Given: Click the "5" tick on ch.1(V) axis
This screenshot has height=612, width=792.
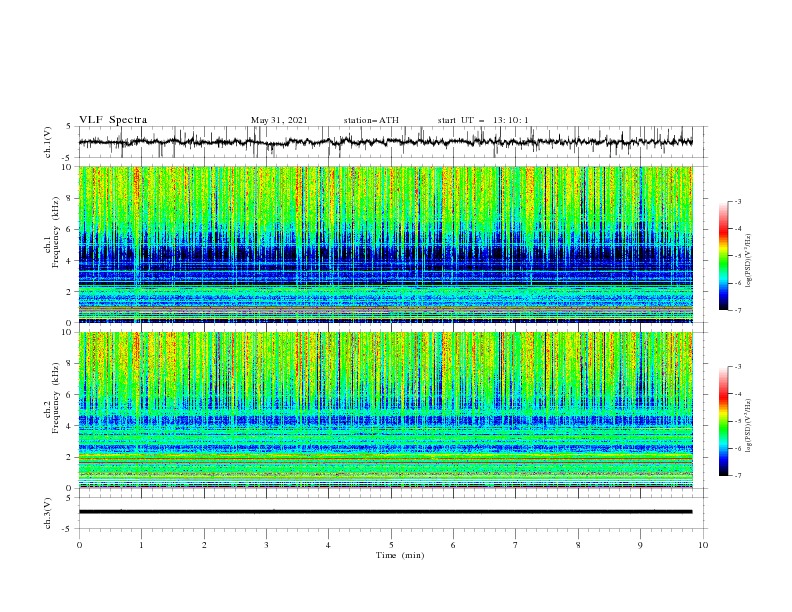Looking at the screenshot, I should (70, 126).
